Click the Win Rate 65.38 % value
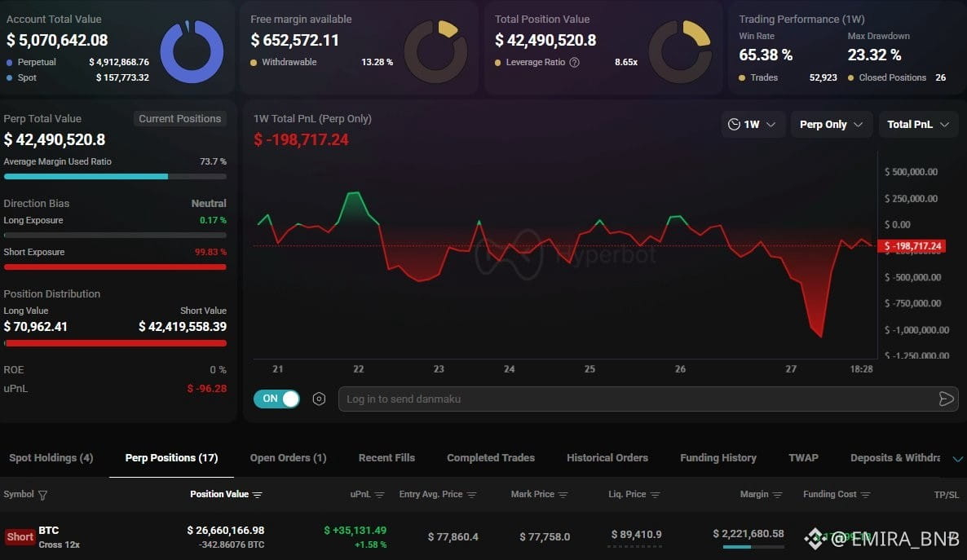This screenshot has height=560, width=967. click(766, 55)
